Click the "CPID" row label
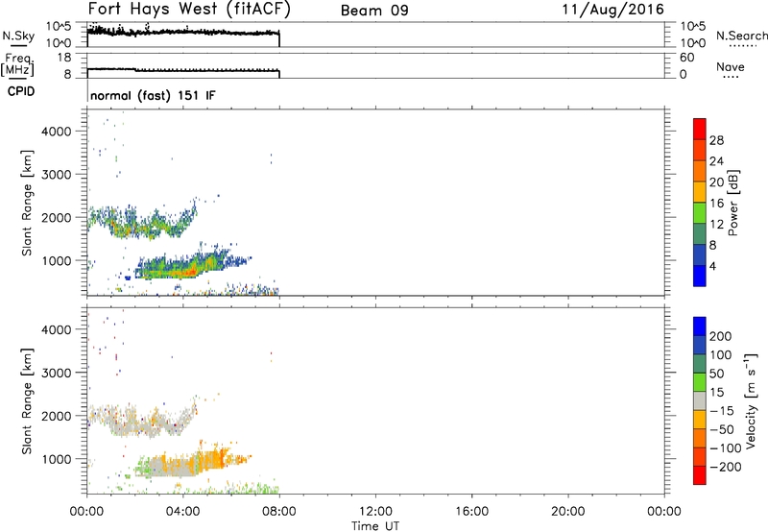Screen dimensions: 768x532 tap(21, 91)
